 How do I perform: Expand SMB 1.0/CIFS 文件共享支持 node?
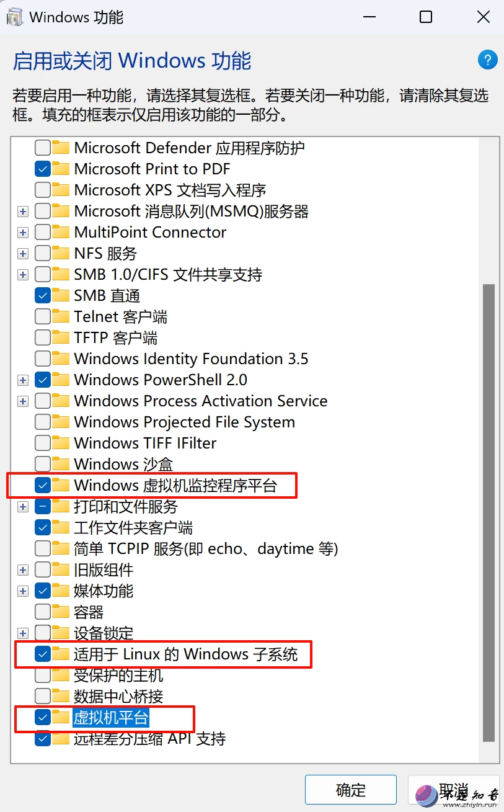23,275
